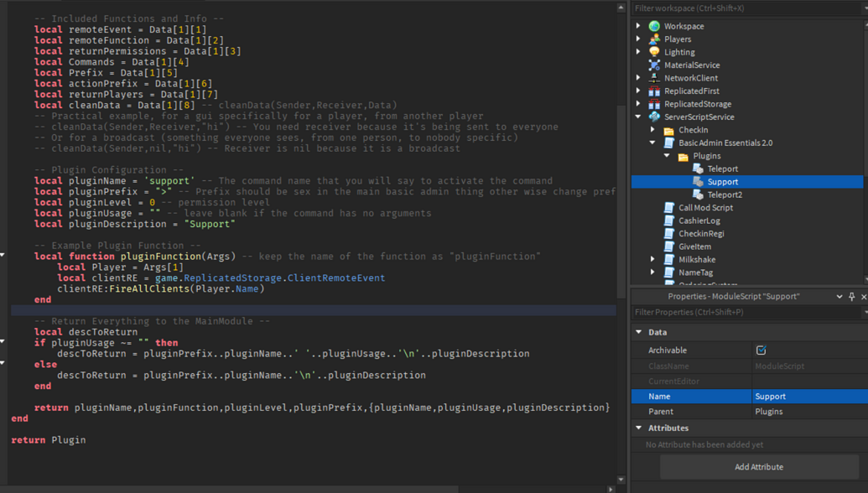This screenshot has height=493, width=868.
Task: Click the MaterialService icon
Action: pyautogui.click(x=652, y=64)
